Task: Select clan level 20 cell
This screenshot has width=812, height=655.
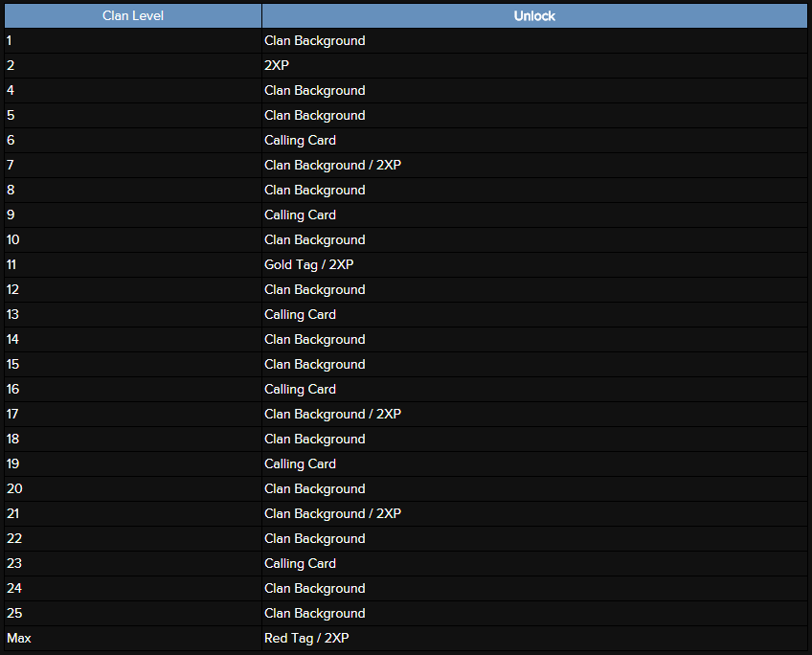Action: point(133,488)
